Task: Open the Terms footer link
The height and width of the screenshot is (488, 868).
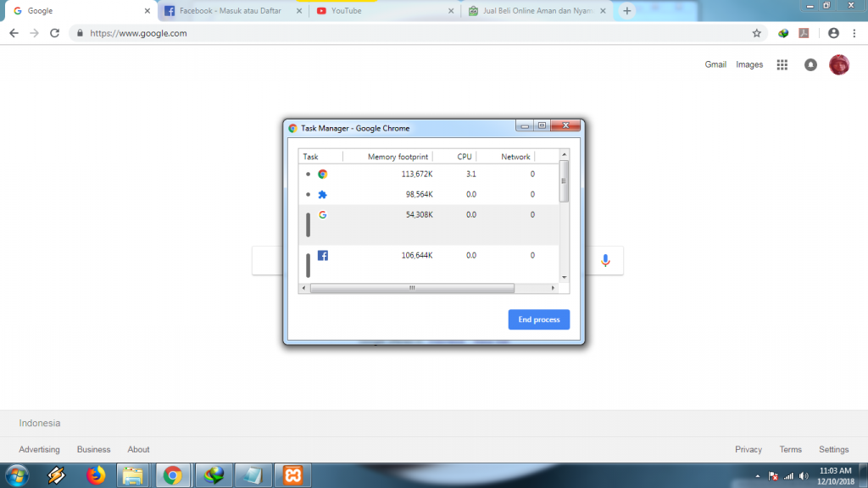Action: coord(791,449)
